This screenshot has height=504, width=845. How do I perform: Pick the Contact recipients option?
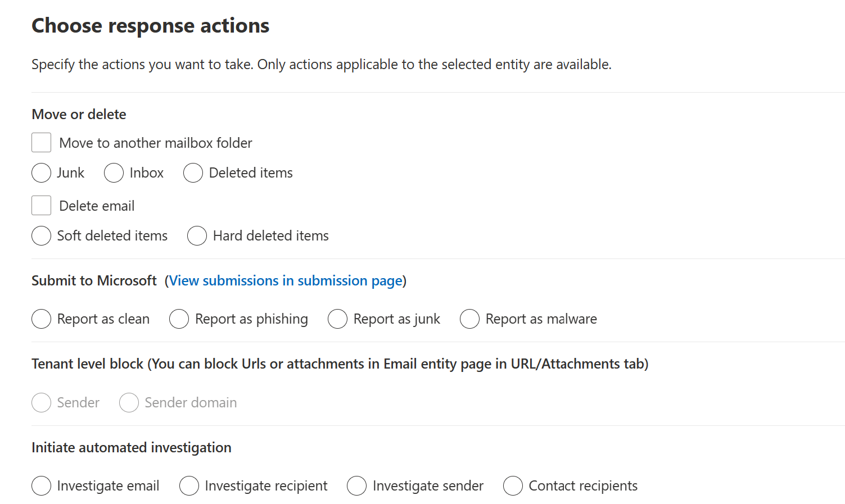pyautogui.click(x=513, y=486)
